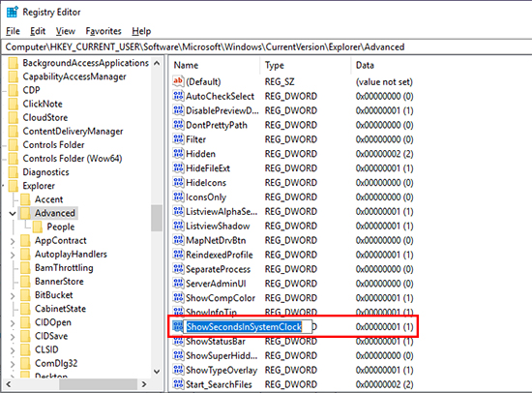Select the MapNetDrvBtn DWORD icon

pos(178,240)
